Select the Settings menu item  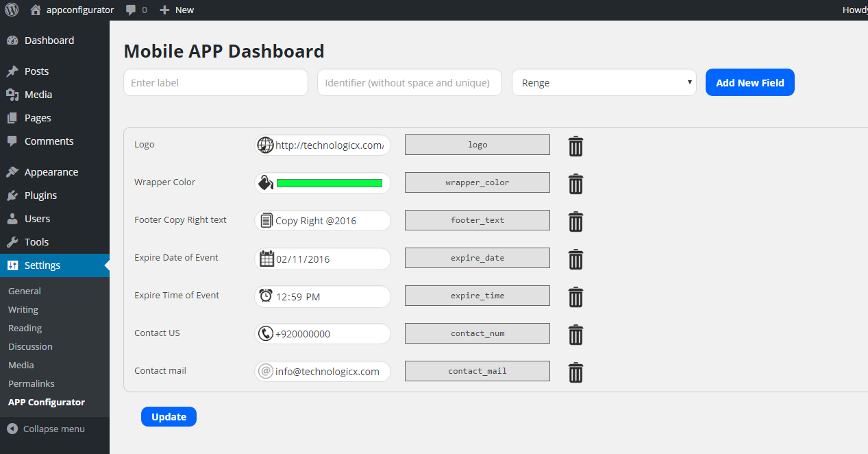(55, 265)
